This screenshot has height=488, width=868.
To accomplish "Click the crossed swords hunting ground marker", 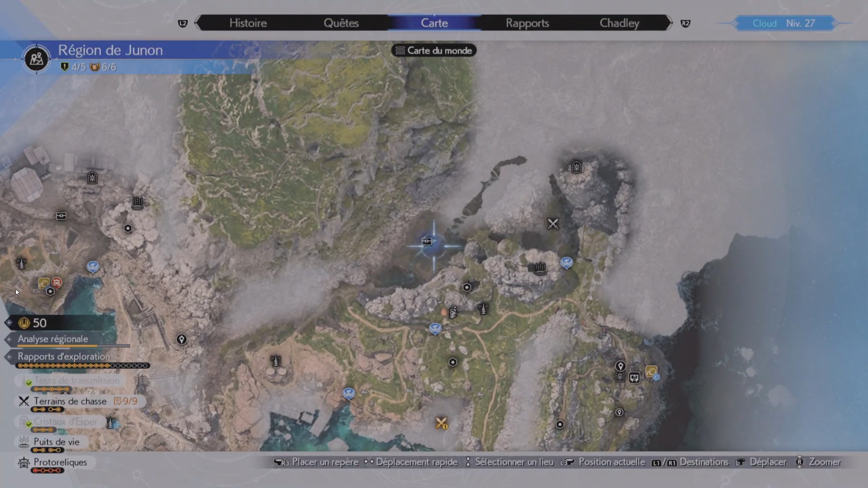I will click(553, 224).
